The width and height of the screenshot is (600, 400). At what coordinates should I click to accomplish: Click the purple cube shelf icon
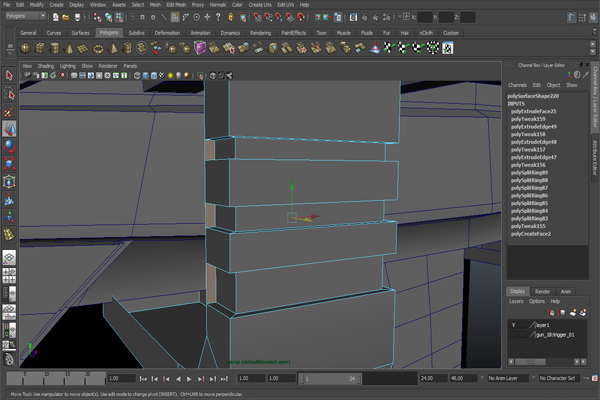(200, 48)
